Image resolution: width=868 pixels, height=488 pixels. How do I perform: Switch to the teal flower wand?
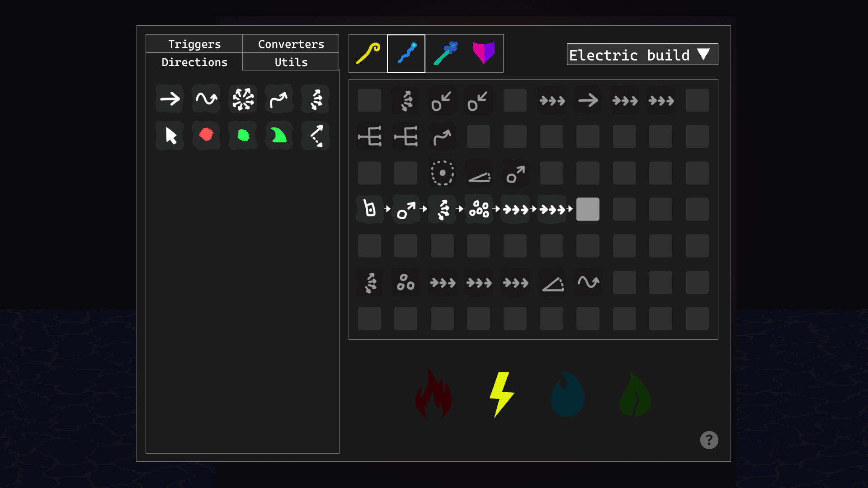(x=445, y=54)
